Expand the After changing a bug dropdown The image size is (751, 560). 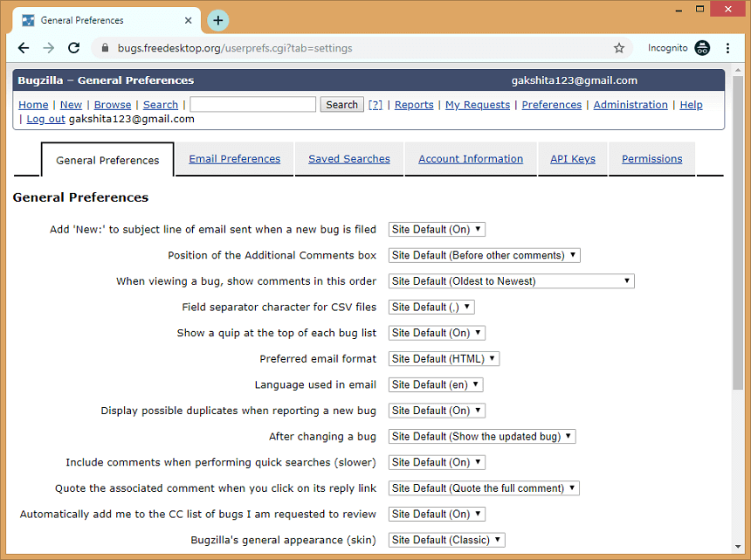(x=482, y=437)
